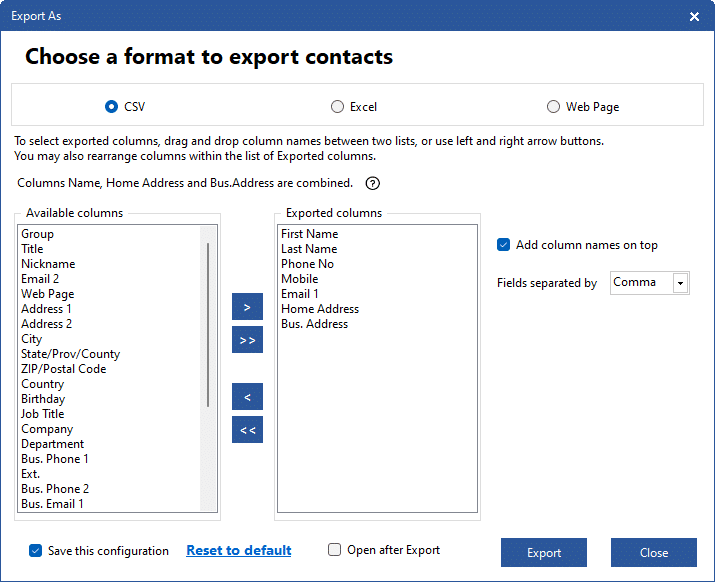Enable Open after Export checkbox
The width and height of the screenshot is (715, 582).
[334, 550]
